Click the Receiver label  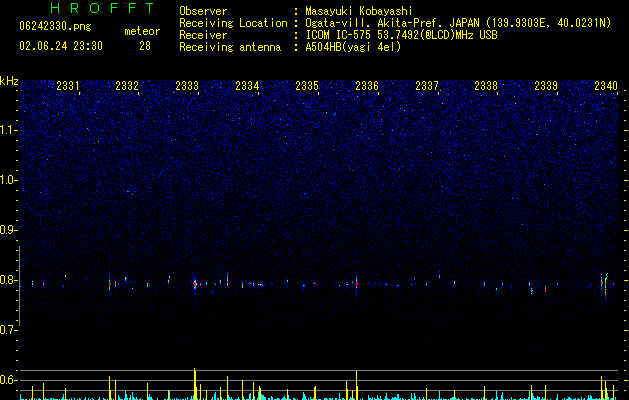click(x=203, y=35)
